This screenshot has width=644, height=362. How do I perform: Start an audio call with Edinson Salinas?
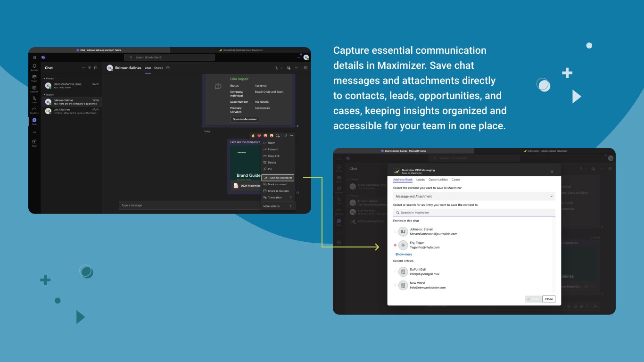277,68
